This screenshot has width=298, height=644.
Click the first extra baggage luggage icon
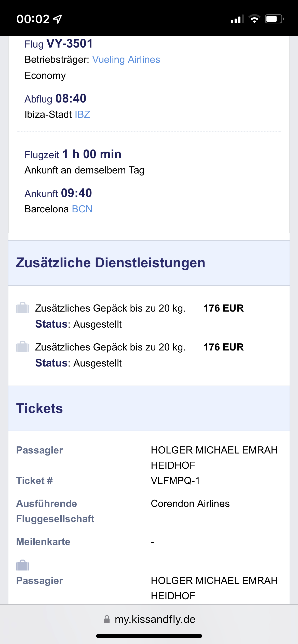[x=22, y=308]
